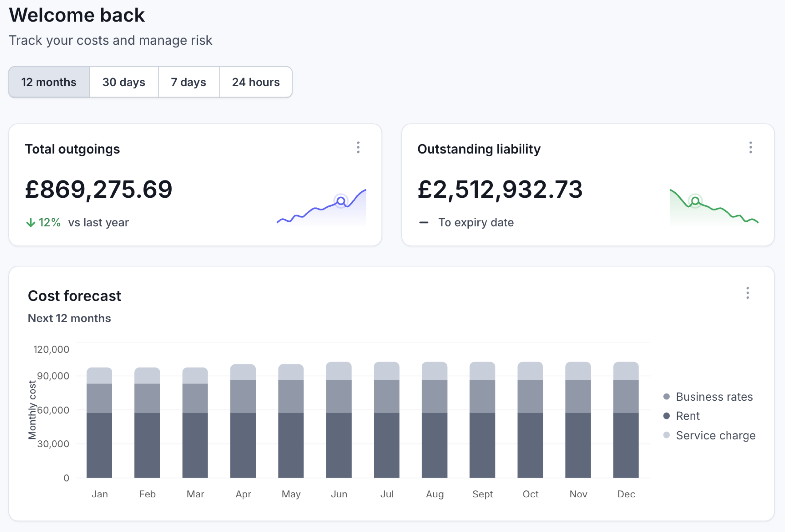This screenshot has width=785, height=532.
Task: Open the Cost forecast three-dot menu
Action: [x=748, y=294]
